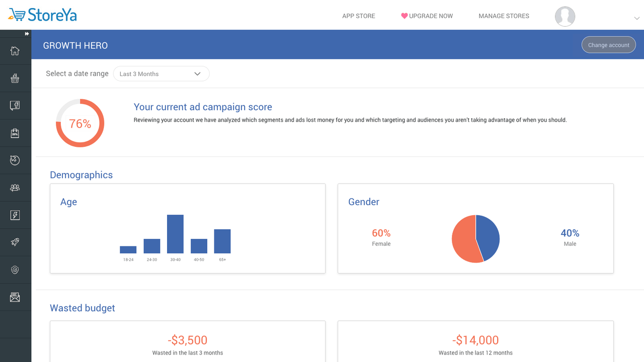Go to APP STORE in the header

[x=359, y=16]
